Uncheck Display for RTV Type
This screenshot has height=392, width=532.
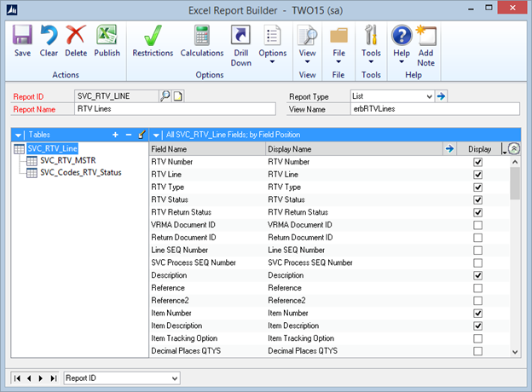tap(477, 187)
